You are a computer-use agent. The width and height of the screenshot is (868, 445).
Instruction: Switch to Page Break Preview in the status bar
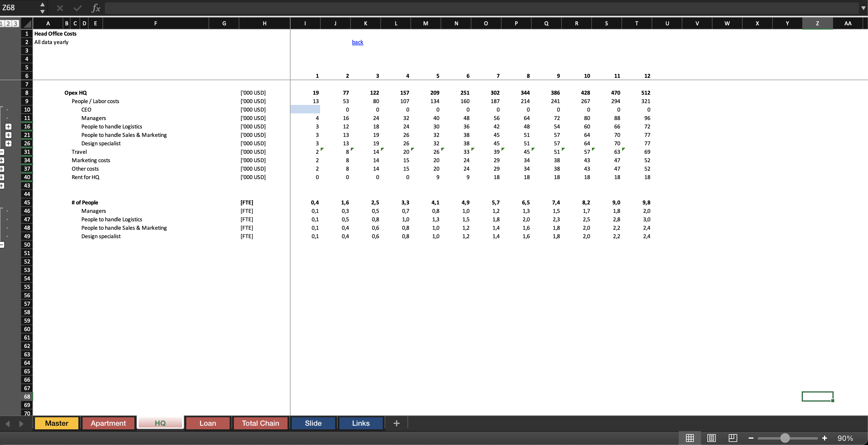click(733, 438)
